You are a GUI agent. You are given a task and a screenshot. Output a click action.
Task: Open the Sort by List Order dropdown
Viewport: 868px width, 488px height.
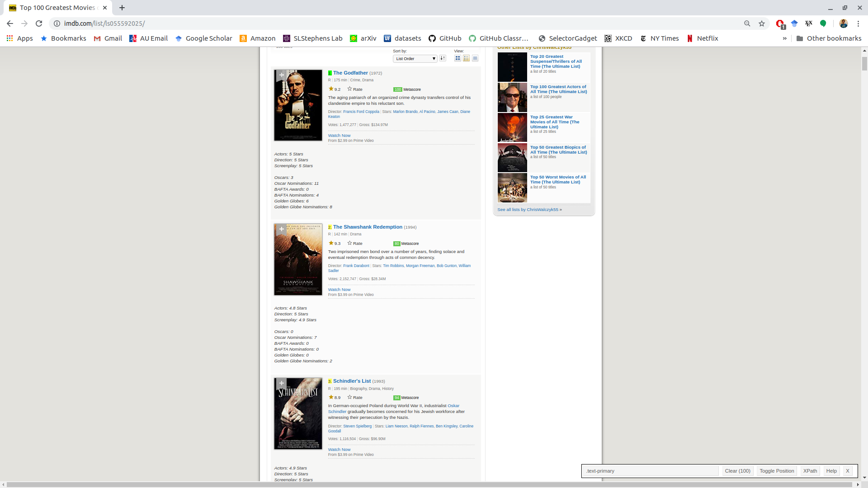(x=415, y=59)
